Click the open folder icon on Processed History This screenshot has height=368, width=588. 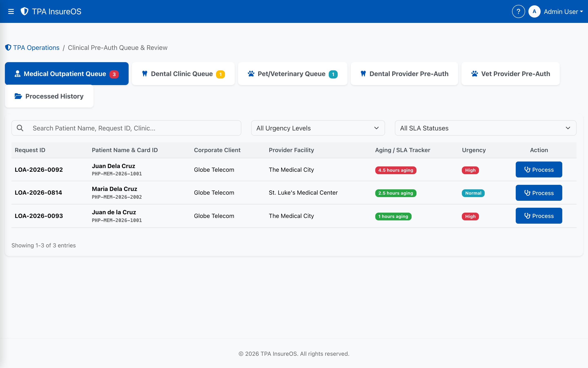coord(18,96)
